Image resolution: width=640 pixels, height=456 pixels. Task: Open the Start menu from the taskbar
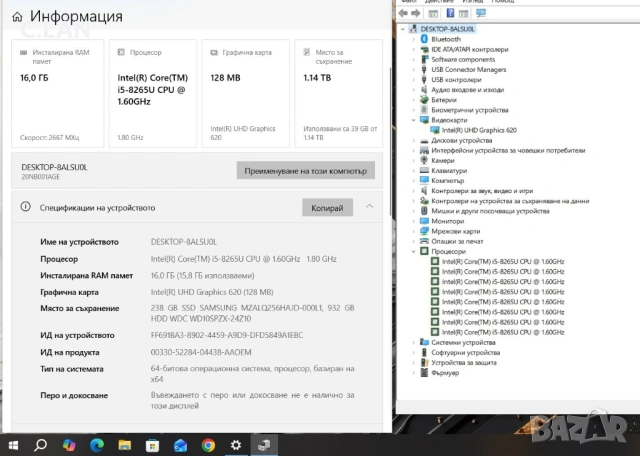[13, 445]
